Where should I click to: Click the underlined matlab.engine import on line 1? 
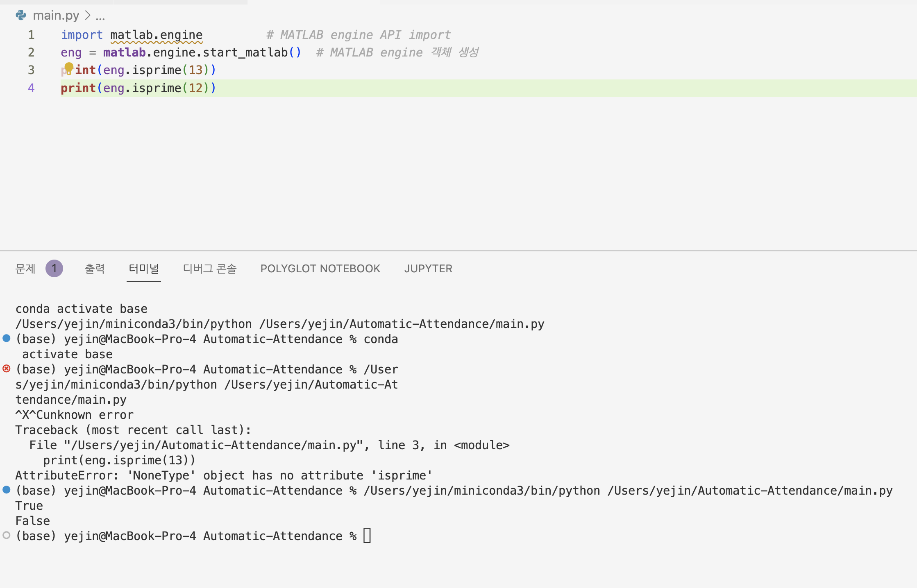coord(157,35)
